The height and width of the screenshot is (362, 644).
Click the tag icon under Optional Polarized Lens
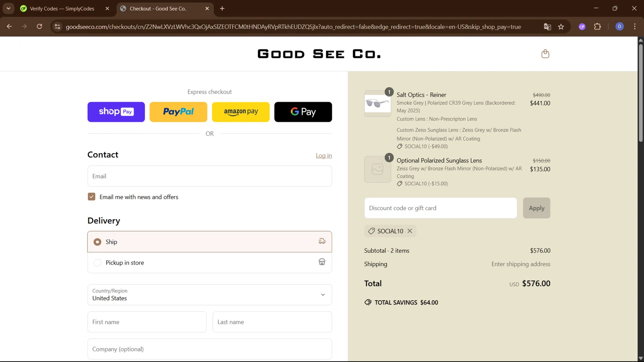400,184
